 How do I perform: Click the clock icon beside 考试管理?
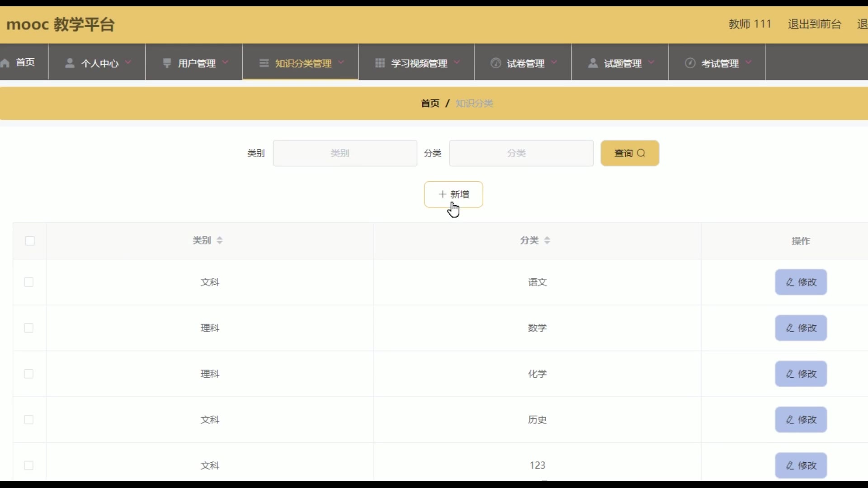pyautogui.click(x=690, y=63)
